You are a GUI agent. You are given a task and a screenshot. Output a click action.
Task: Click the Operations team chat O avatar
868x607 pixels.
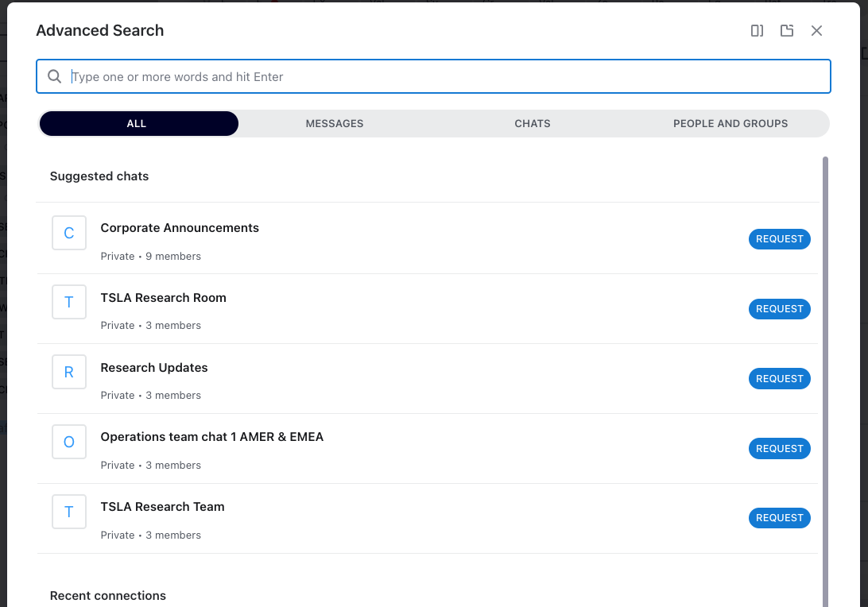[x=69, y=442]
